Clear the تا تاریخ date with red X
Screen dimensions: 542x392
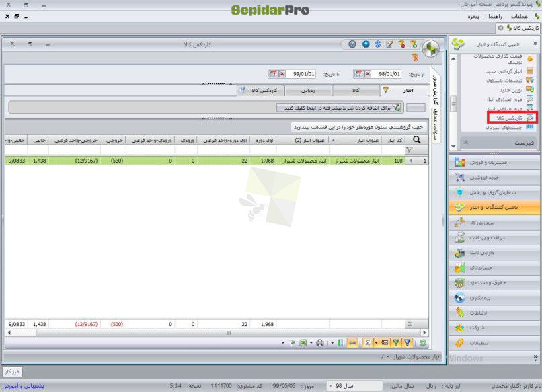tap(282, 74)
